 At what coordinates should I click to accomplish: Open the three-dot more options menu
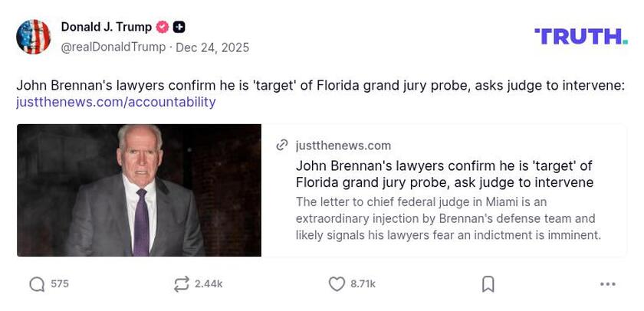coord(607,284)
